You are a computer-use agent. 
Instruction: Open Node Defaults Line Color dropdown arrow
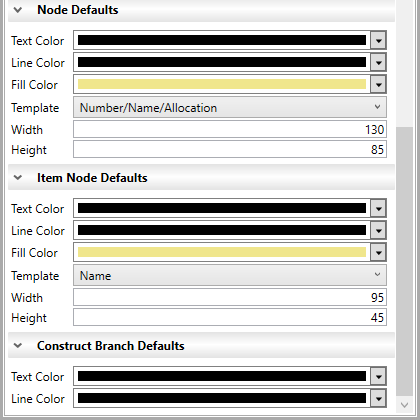coord(378,63)
